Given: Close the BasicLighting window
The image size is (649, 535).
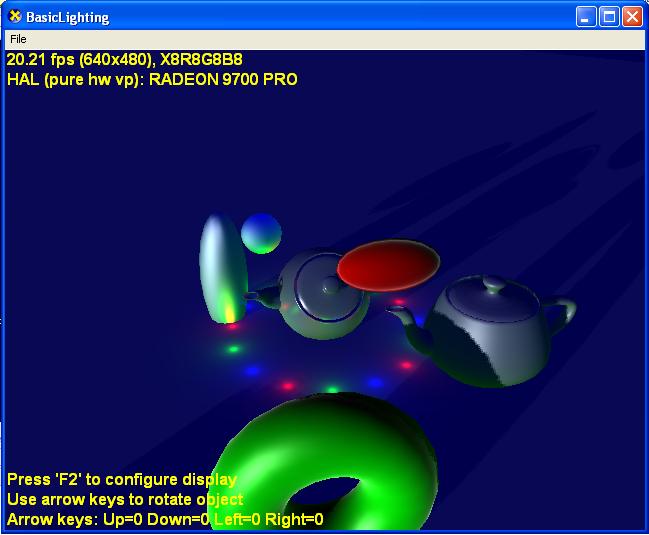Looking at the screenshot, I should (x=632, y=17).
